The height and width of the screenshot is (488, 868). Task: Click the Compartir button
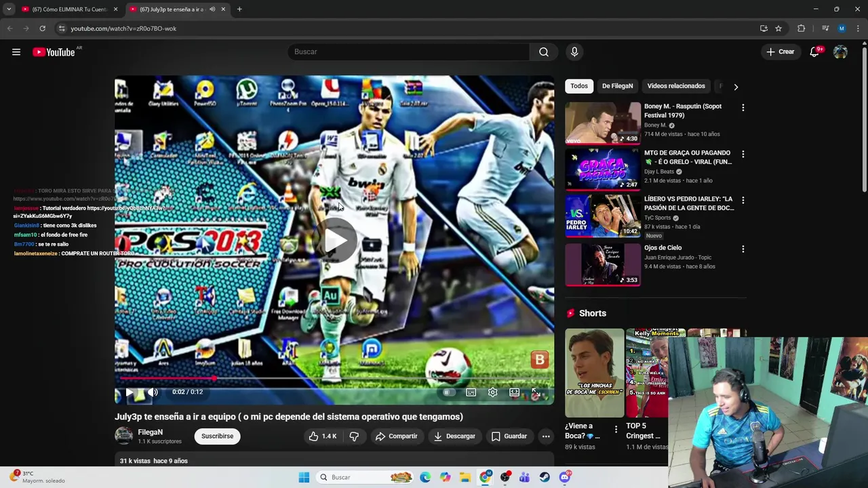pos(397,436)
